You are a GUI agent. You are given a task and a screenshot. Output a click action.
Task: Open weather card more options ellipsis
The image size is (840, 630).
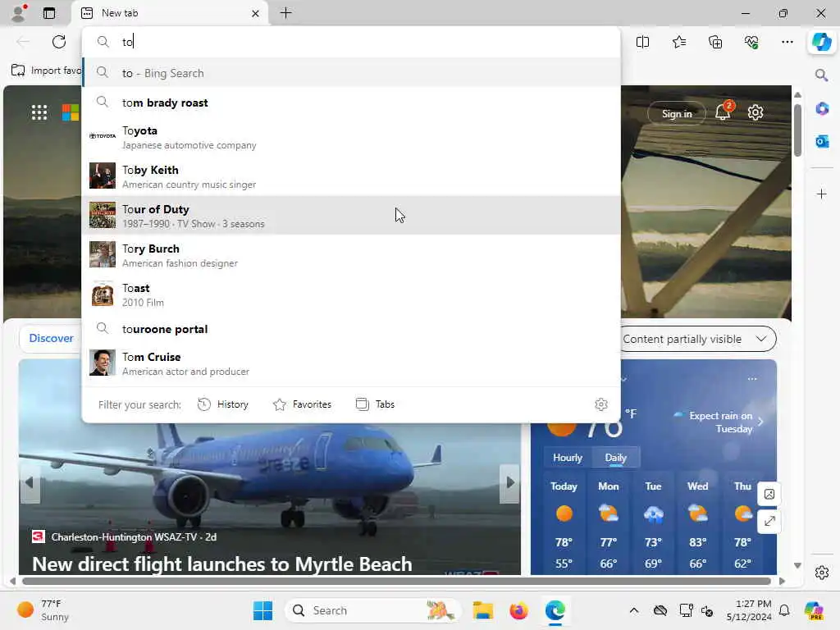point(752,379)
